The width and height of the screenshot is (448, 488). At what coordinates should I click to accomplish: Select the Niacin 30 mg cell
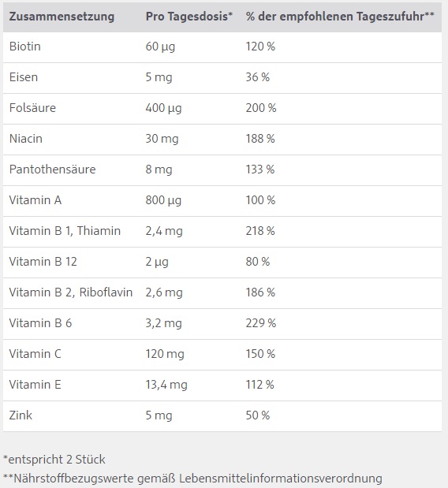coord(162,139)
